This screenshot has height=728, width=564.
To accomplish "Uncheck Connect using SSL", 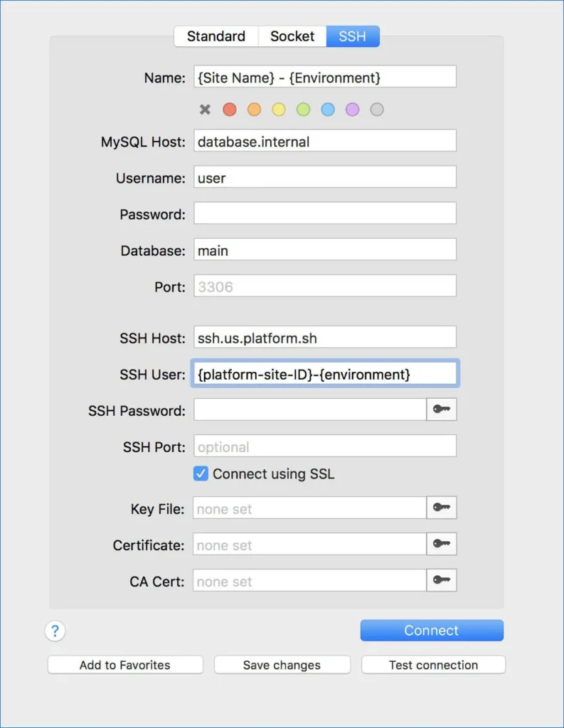I will pyautogui.click(x=201, y=474).
